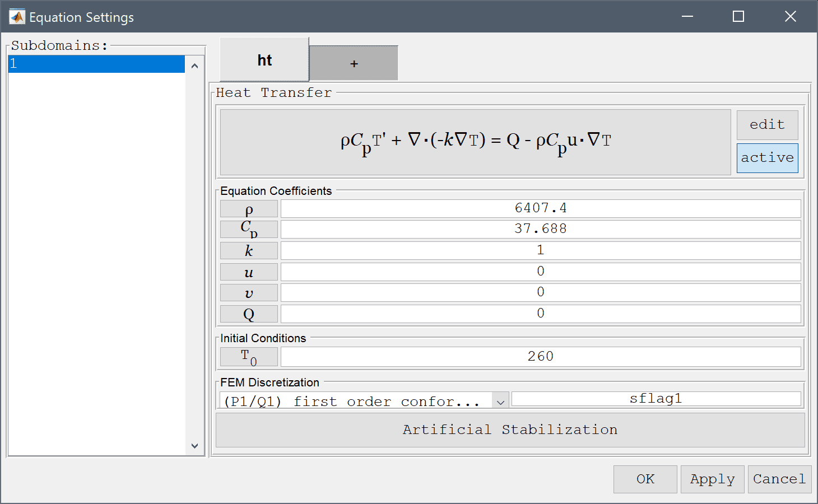Edit the k conductivity value field
The width and height of the screenshot is (818, 504).
click(541, 250)
